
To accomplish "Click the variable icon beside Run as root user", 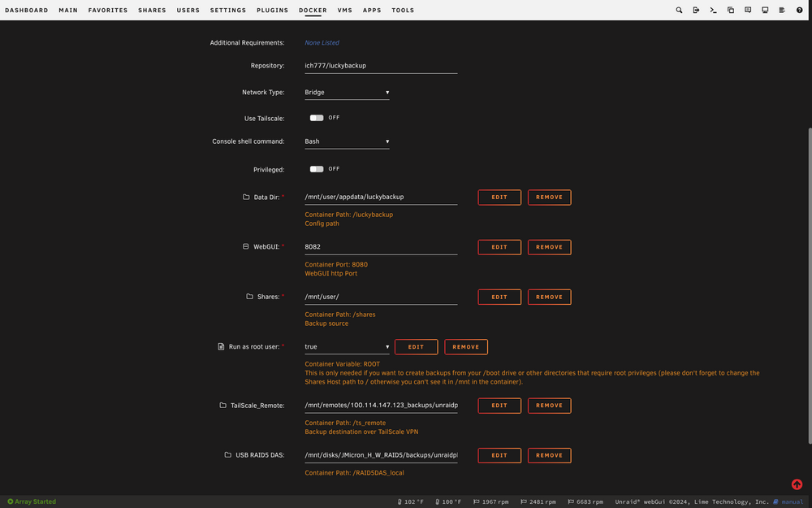I will click(221, 346).
